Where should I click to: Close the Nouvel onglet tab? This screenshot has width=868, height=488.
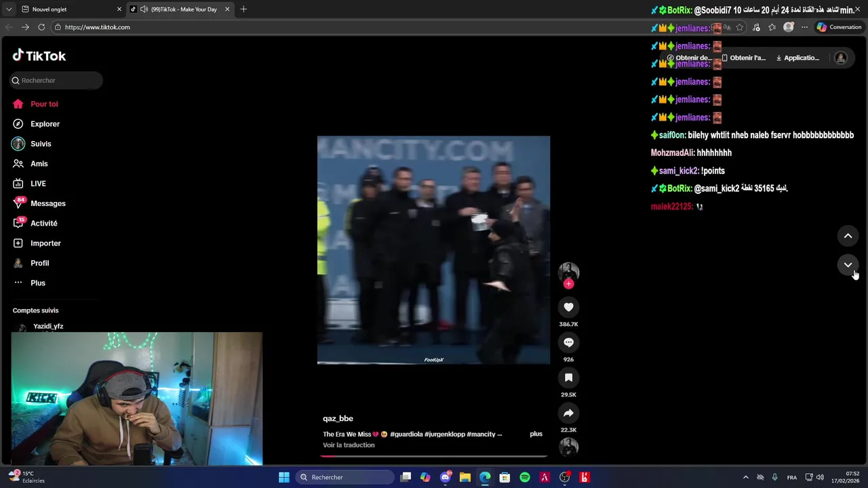pos(119,9)
